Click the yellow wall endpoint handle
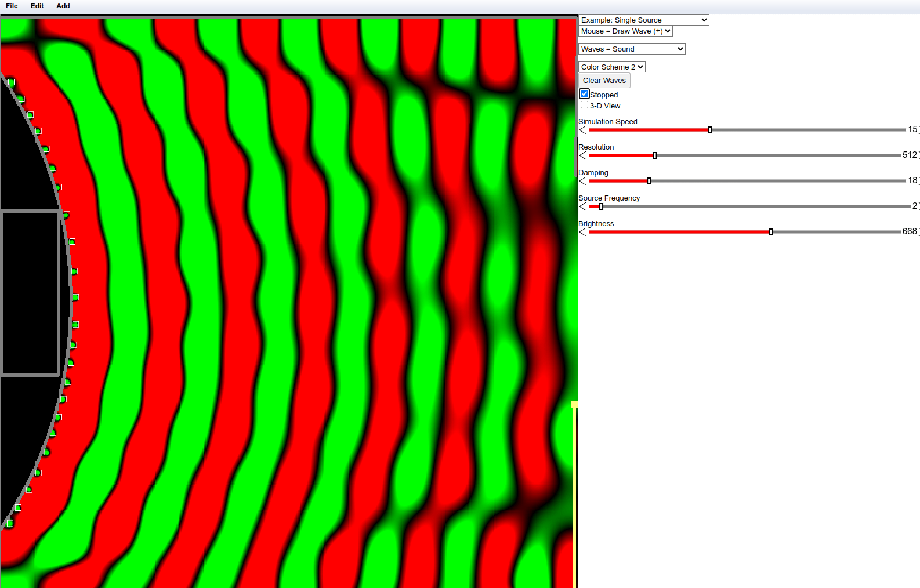920x588 pixels. (574, 405)
